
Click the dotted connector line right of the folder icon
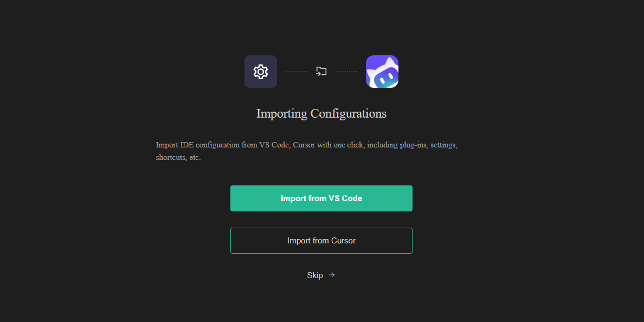click(346, 71)
